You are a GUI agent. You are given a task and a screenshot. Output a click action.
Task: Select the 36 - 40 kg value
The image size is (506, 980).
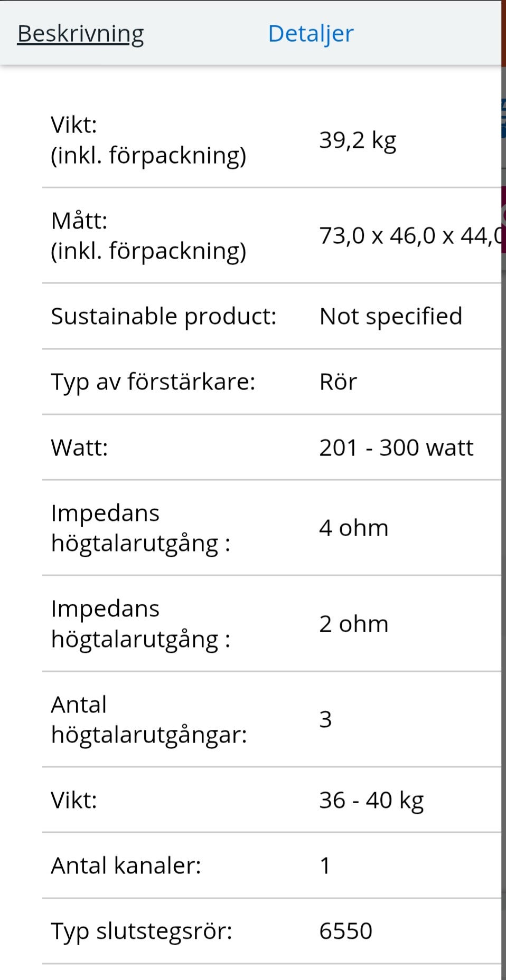click(x=371, y=800)
